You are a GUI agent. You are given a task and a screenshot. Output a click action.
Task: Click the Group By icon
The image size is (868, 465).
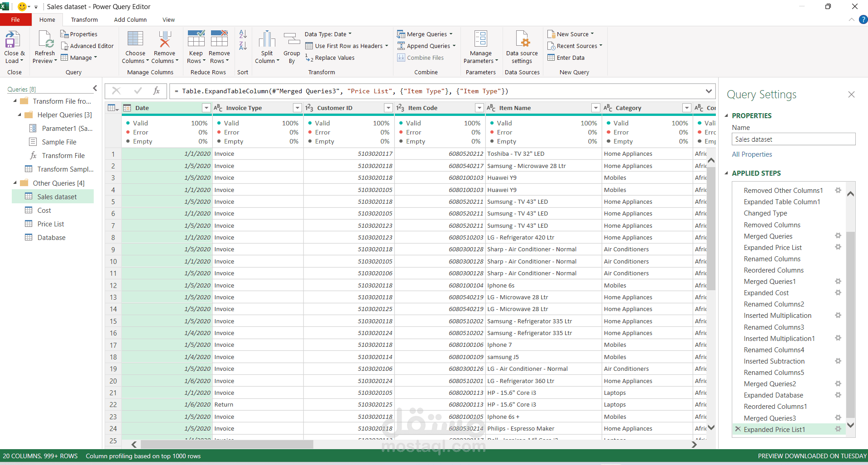click(292, 39)
